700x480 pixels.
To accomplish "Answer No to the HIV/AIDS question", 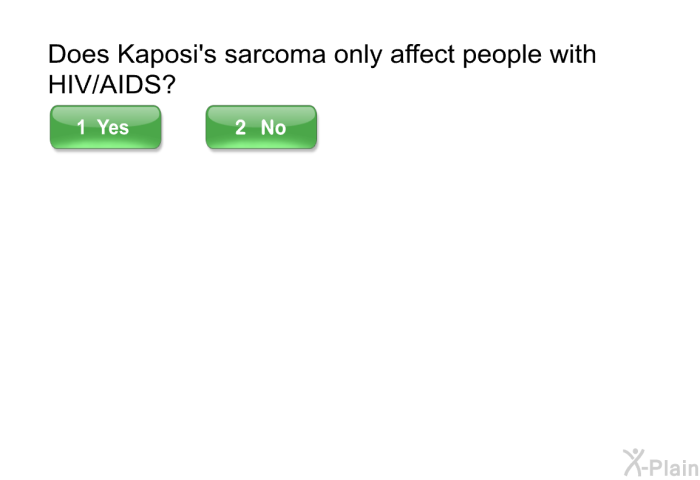I will (x=261, y=128).
